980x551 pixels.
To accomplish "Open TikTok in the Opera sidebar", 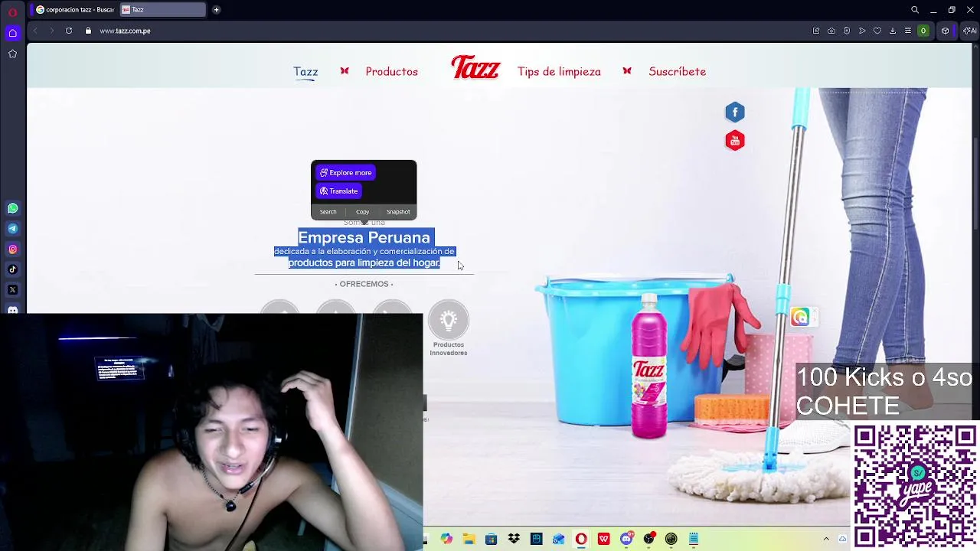I will (12, 269).
